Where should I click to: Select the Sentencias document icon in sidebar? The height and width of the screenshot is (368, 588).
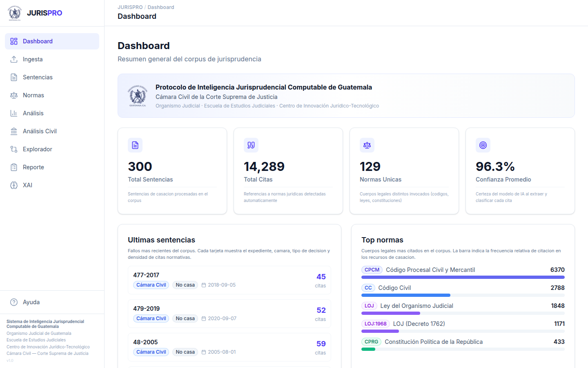click(x=13, y=77)
